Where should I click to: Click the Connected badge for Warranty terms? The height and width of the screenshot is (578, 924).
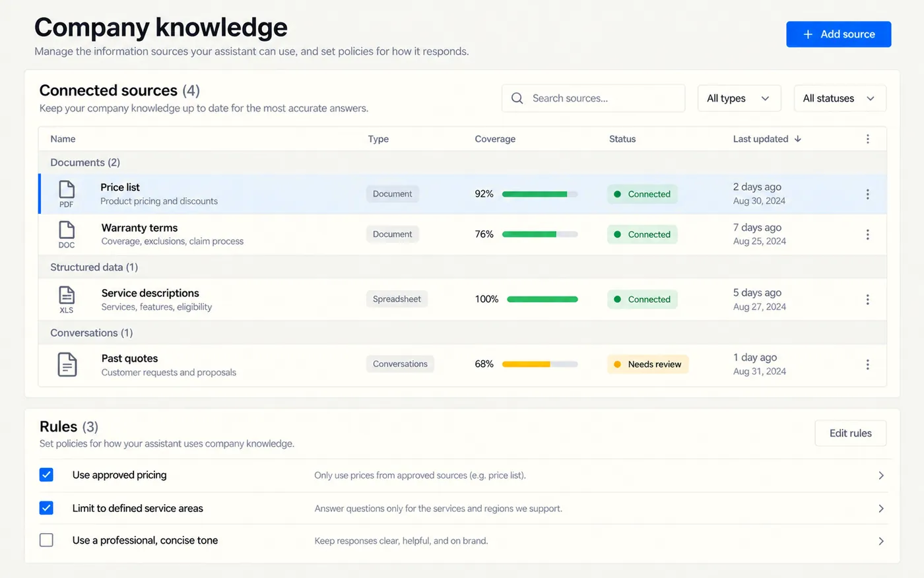(642, 234)
